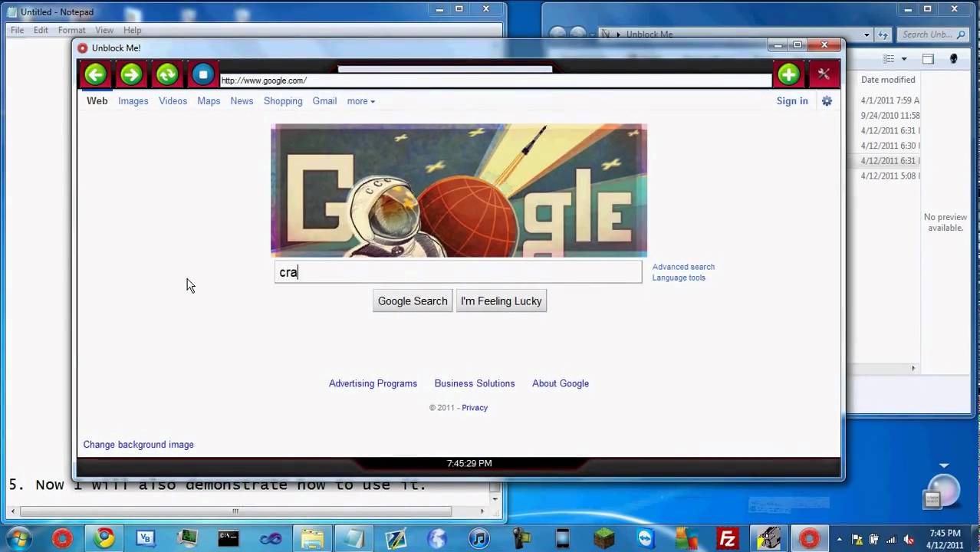Open the Minecraft grass block taskbar icon

click(604, 539)
